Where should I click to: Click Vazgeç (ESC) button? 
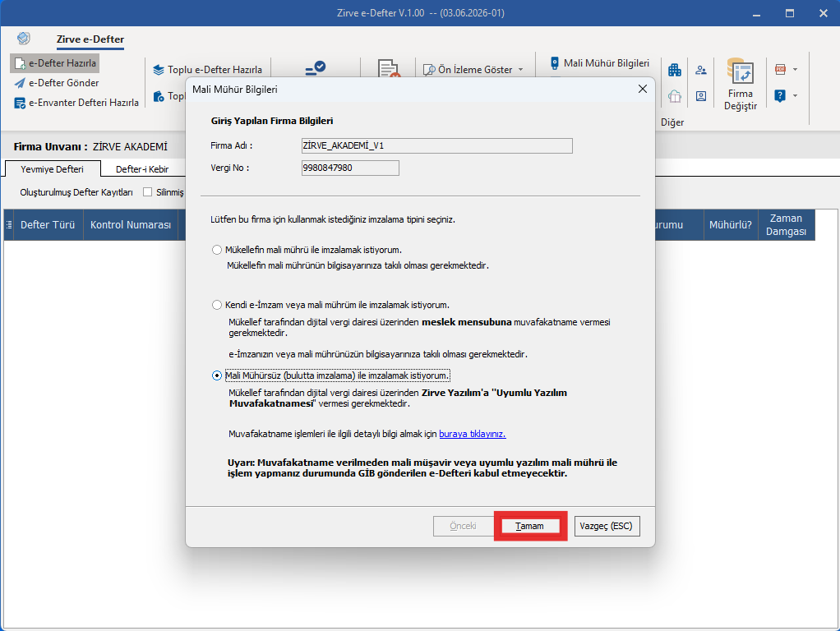606,526
